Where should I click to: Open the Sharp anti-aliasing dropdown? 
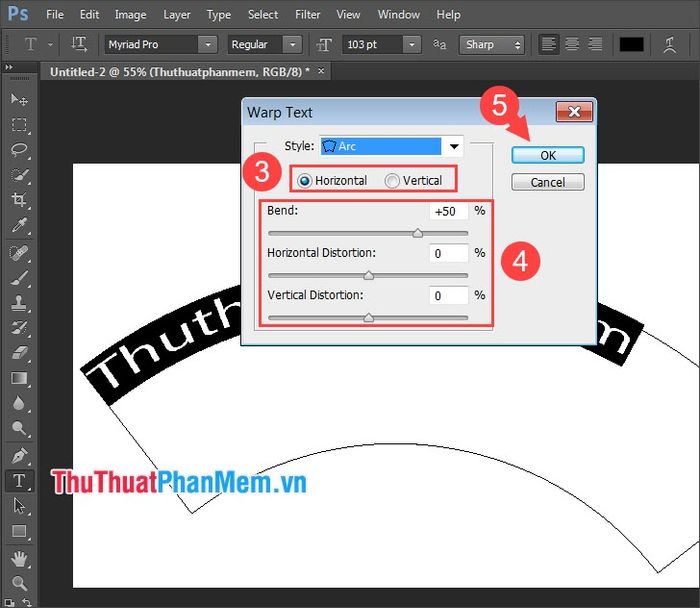coord(492,45)
